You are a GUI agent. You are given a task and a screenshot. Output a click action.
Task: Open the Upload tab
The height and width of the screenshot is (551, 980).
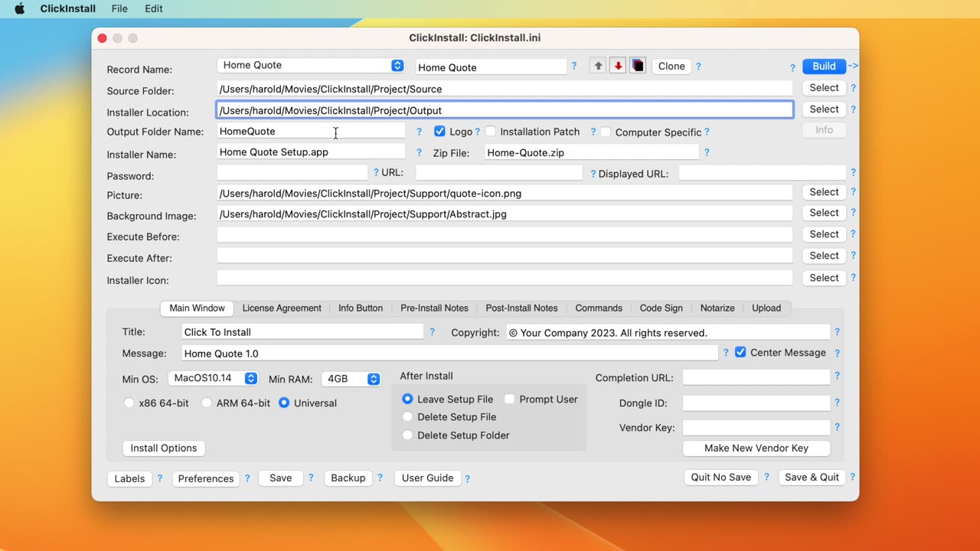point(766,308)
